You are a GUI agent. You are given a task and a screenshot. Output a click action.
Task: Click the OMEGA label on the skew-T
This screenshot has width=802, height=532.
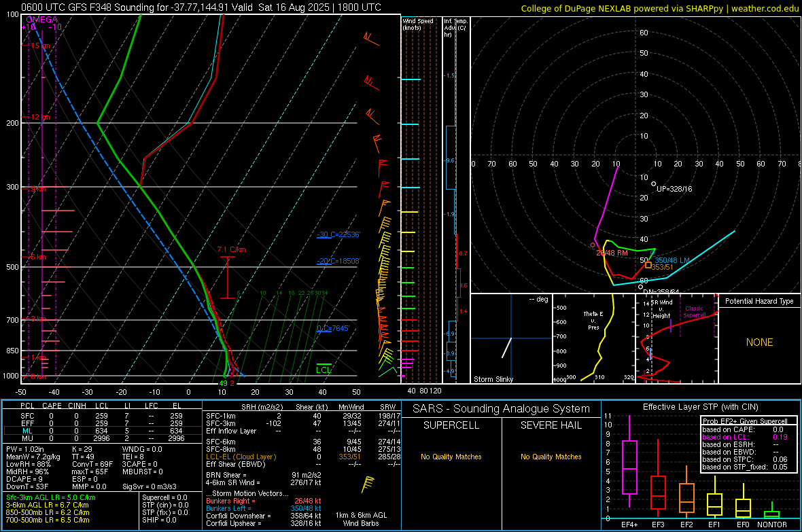pos(41,20)
